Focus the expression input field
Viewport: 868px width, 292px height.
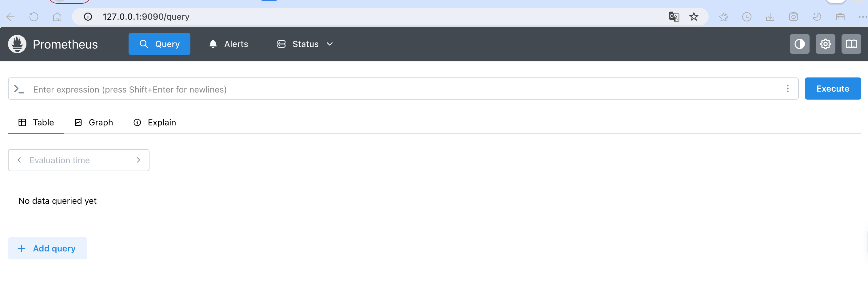click(x=403, y=89)
